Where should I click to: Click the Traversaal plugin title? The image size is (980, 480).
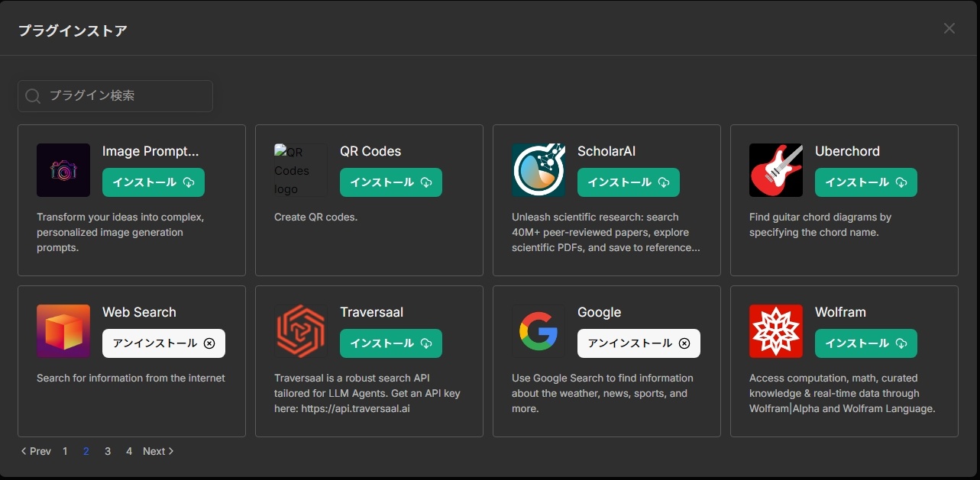[372, 312]
